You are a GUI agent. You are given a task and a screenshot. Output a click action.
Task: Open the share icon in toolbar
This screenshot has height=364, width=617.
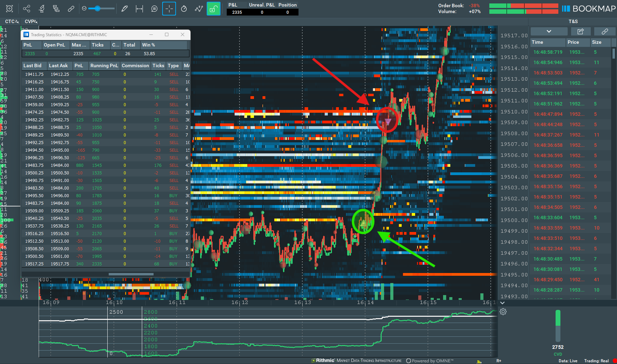pyautogui.click(x=27, y=9)
